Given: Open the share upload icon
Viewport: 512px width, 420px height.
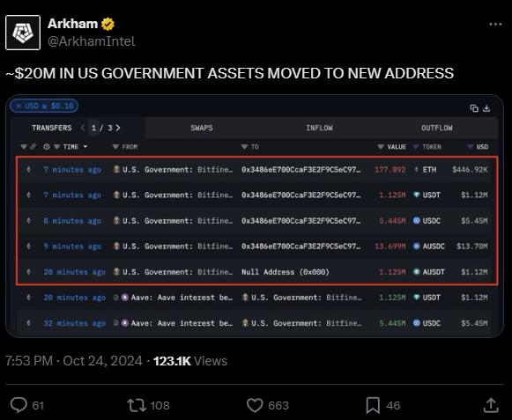Looking at the screenshot, I should coord(491,405).
